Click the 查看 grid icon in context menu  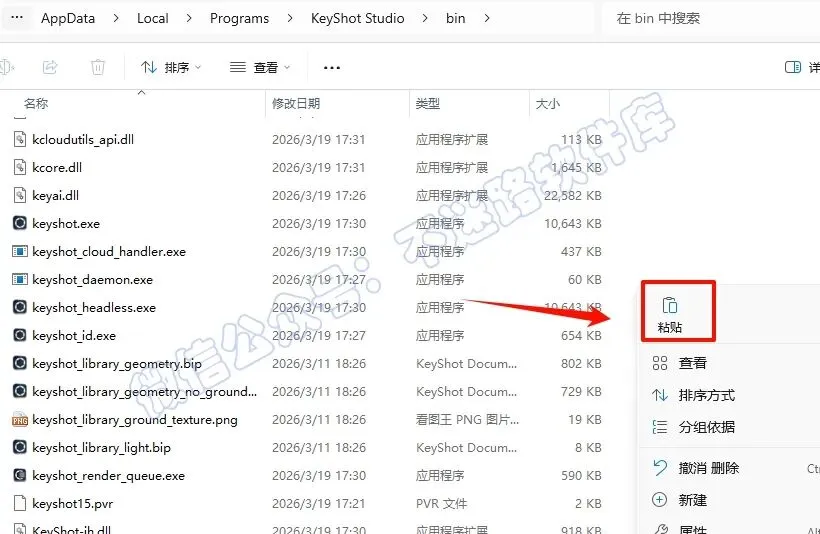click(660, 363)
